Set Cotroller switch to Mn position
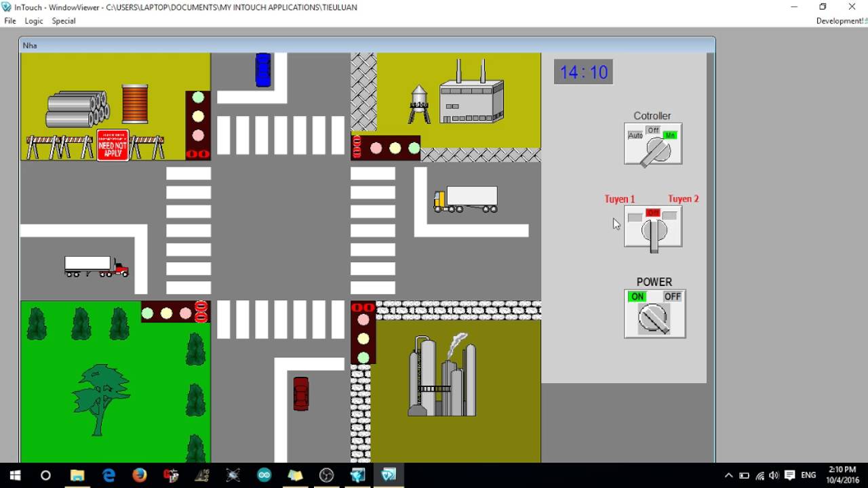The image size is (868, 488). click(x=670, y=136)
